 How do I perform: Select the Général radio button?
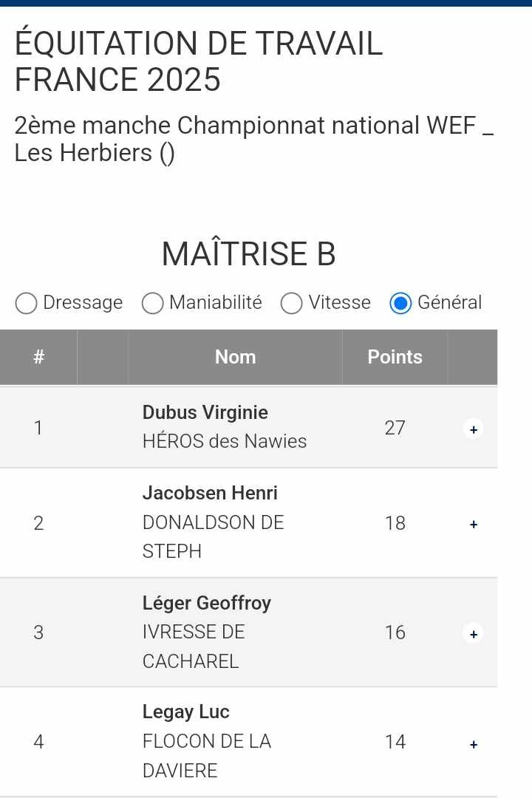tap(400, 303)
